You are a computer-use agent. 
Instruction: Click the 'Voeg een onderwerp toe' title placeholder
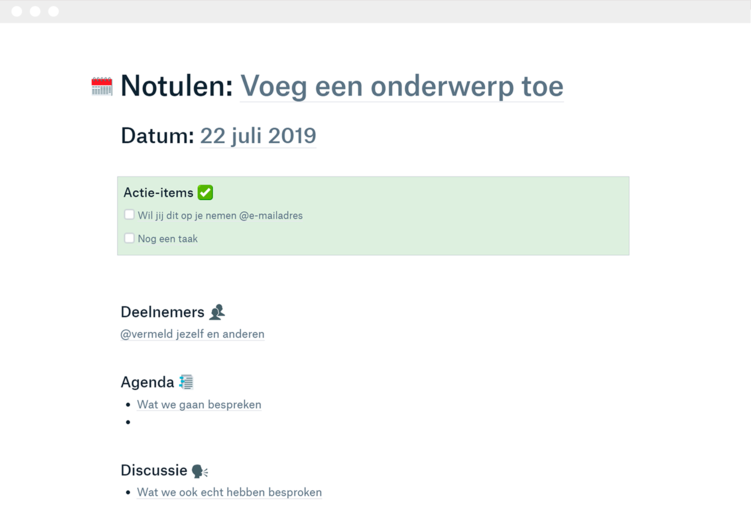click(401, 86)
